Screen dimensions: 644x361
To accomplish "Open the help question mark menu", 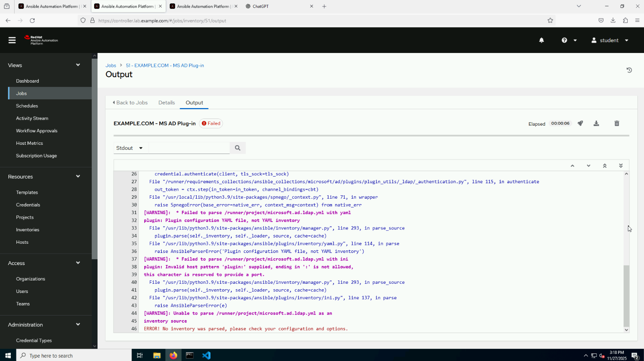I will click(x=569, y=40).
